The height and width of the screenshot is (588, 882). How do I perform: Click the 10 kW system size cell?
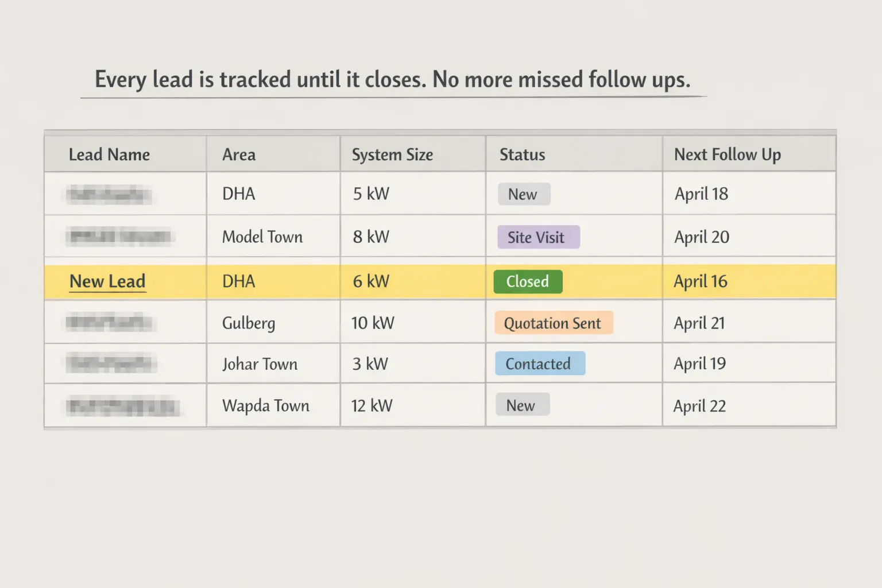pyautogui.click(x=373, y=323)
